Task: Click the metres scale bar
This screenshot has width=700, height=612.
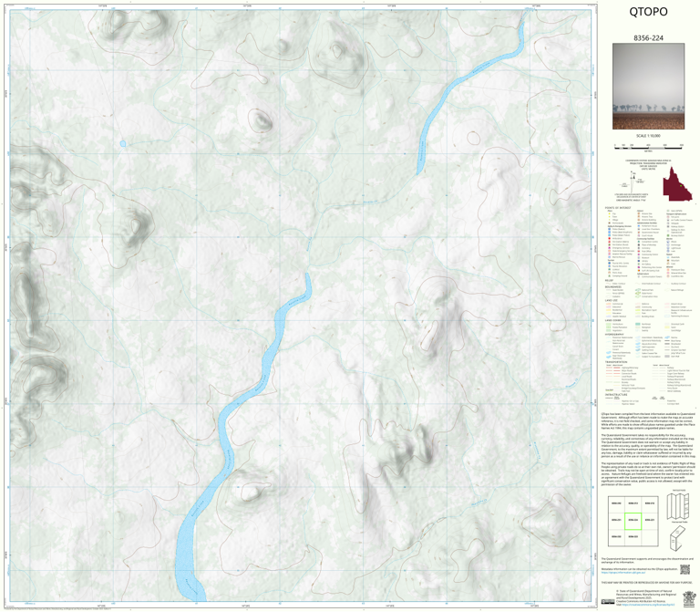Action: point(648,146)
